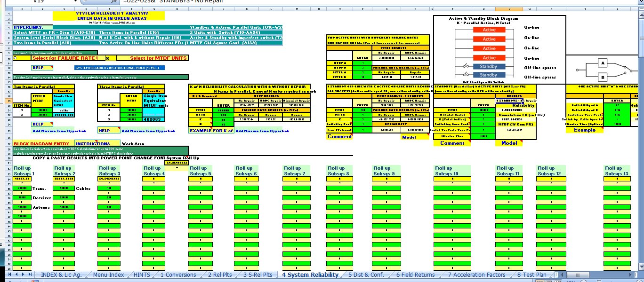Switch to HINTS sheet tab
644x282 pixels.
(x=142, y=275)
